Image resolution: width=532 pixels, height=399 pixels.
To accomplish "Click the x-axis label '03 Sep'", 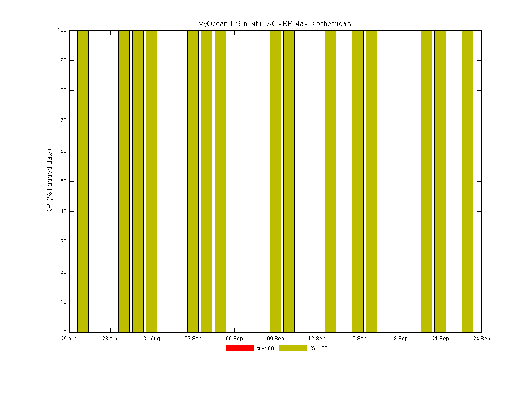I will tap(193, 339).
